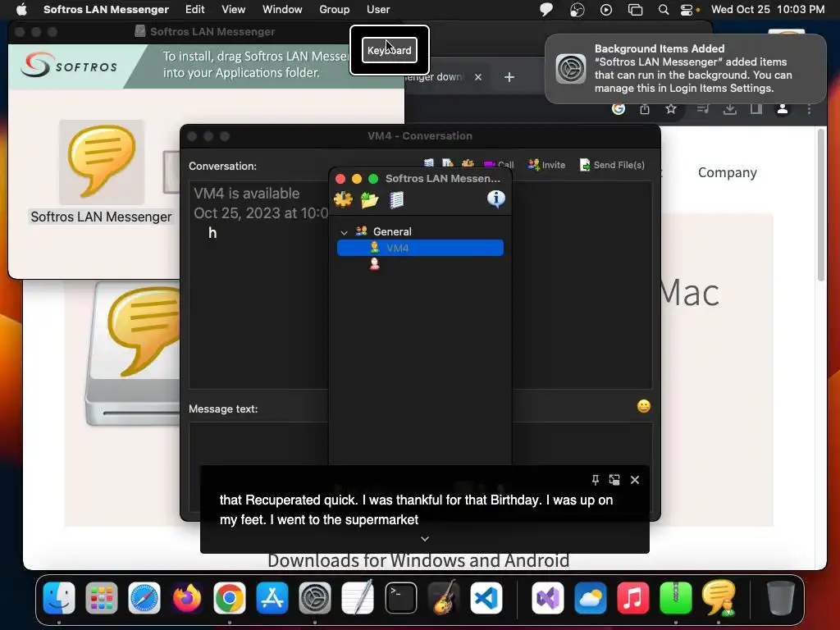Open the Chrome three-dot menu
Image resolution: width=840 pixels, height=630 pixels.
click(809, 109)
